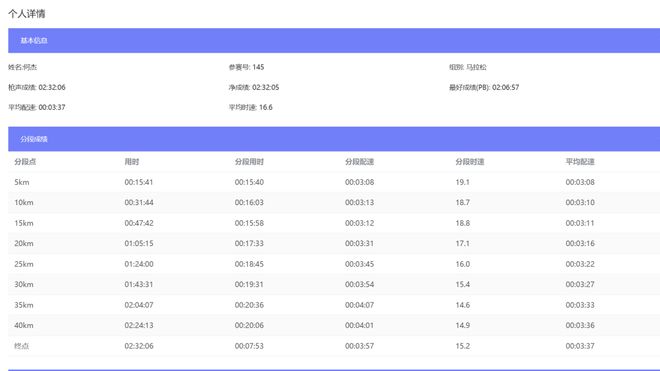Click the 最好成绩(PB) 02:06:57 field
This screenshot has width=660, height=371.
[484, 87]
